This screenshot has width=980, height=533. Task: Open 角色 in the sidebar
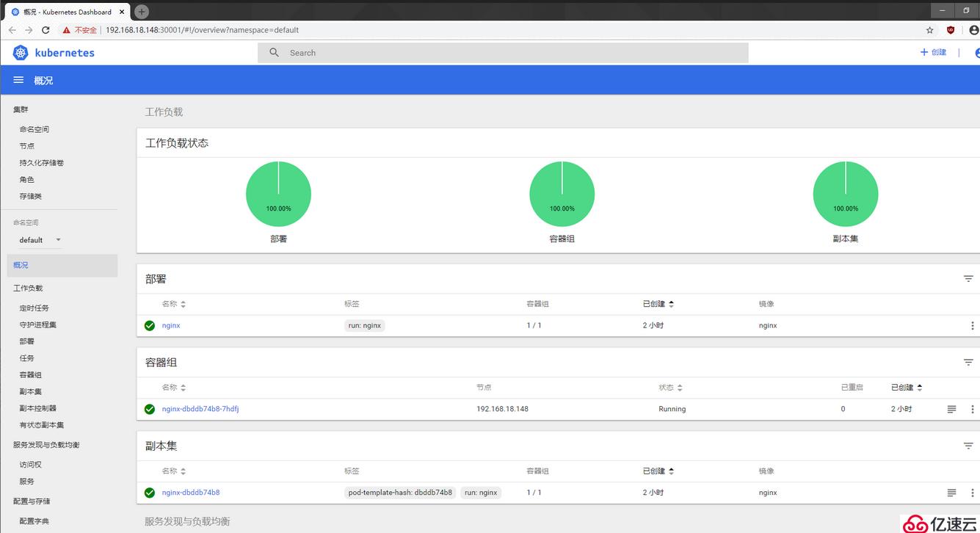point(27,180)
